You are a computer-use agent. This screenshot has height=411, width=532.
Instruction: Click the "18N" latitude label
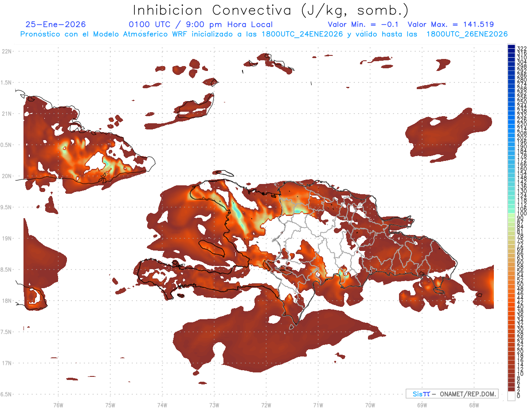tap(6, 301)
